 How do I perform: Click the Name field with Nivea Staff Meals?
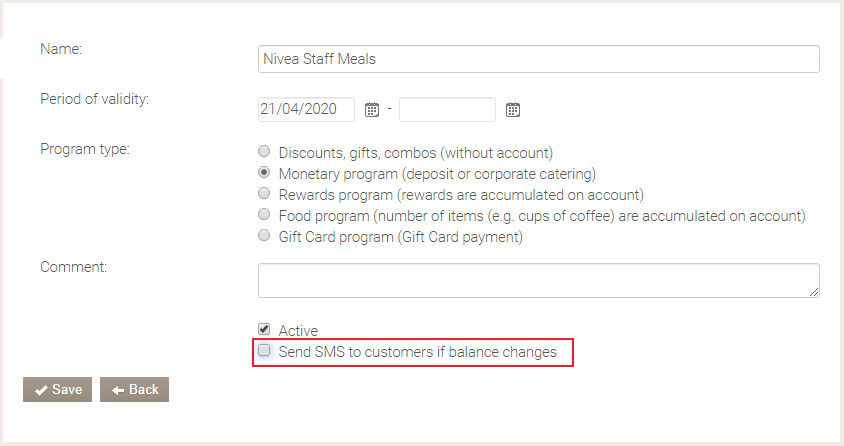(x=538, y=59)
